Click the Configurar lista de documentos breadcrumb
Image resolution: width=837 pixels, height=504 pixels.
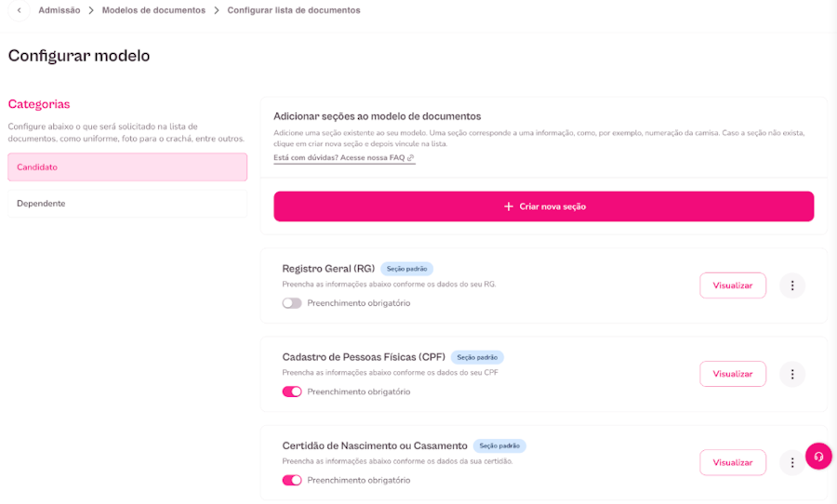point(294,10)
